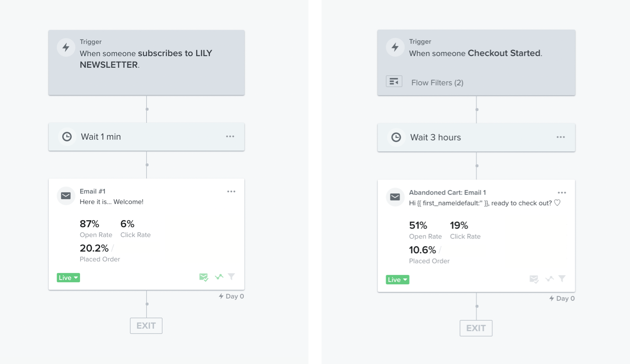Open the Live status dropdown on Email #1
Image resolution: width=630 pixels, height=364 pixels.
click(x=68, y=277)
